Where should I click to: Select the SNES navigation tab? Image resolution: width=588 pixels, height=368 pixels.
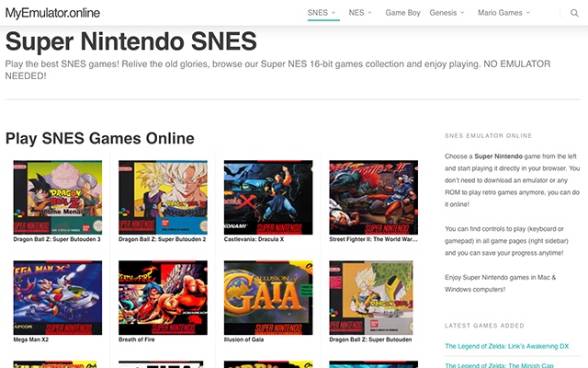click(x=318, y=13)
